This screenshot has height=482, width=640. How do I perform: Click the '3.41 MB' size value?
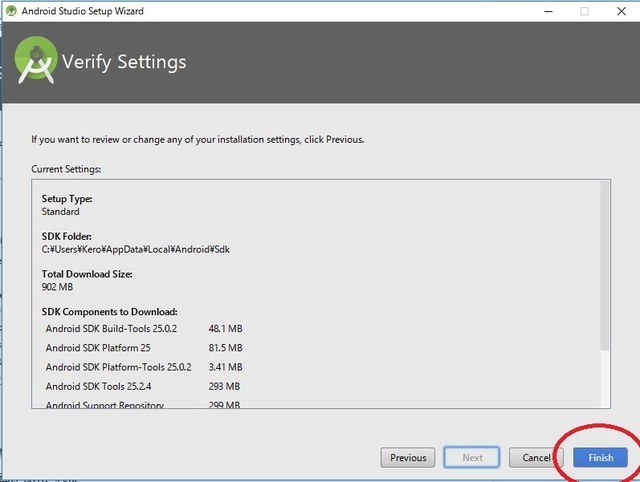pyautogui.click(x=225, y=367)
